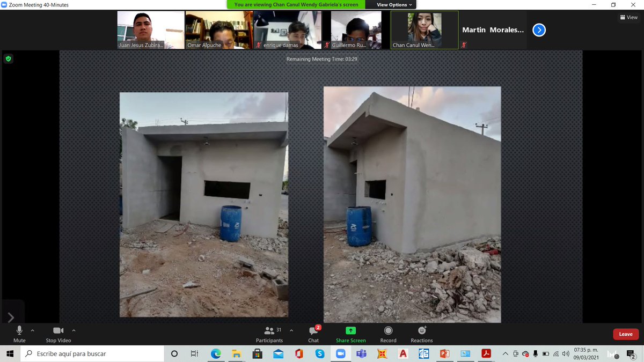
Task: Open PowerPoint from the taskbar
Action: tap(444, 354)
